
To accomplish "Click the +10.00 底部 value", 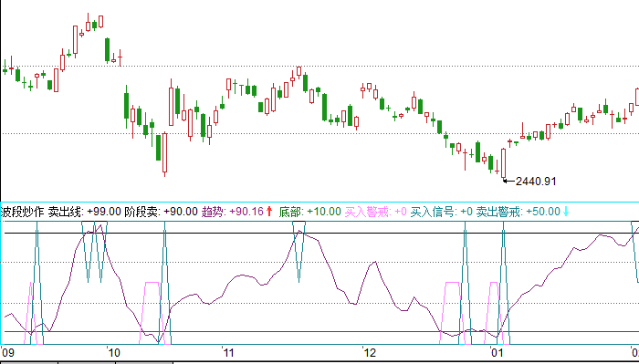I will pos(324,212).
